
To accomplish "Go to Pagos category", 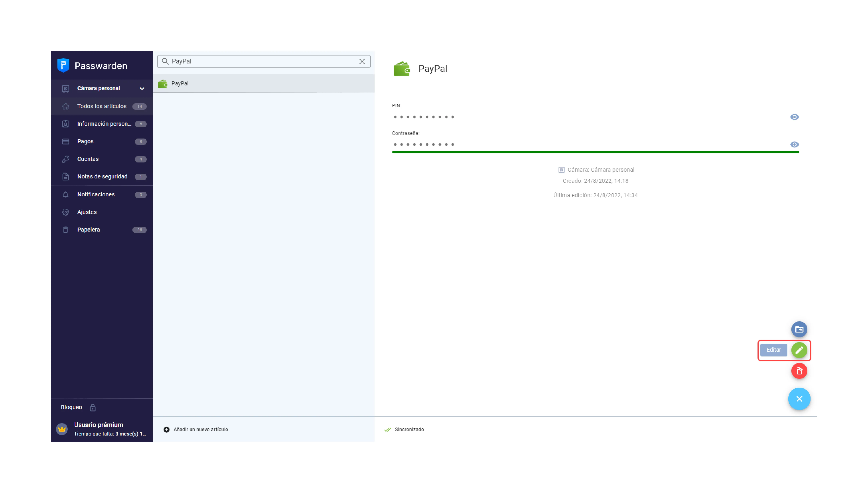I will tap(85, 142).
